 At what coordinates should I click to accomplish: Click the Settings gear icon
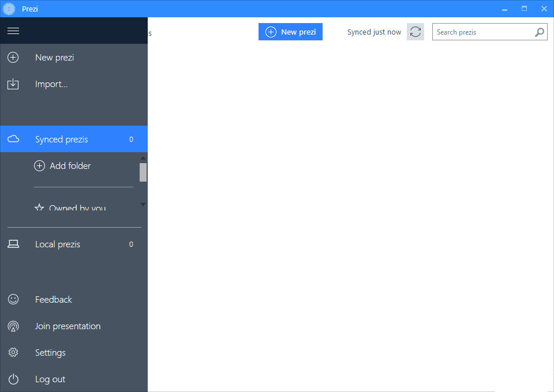coord(13,352)
